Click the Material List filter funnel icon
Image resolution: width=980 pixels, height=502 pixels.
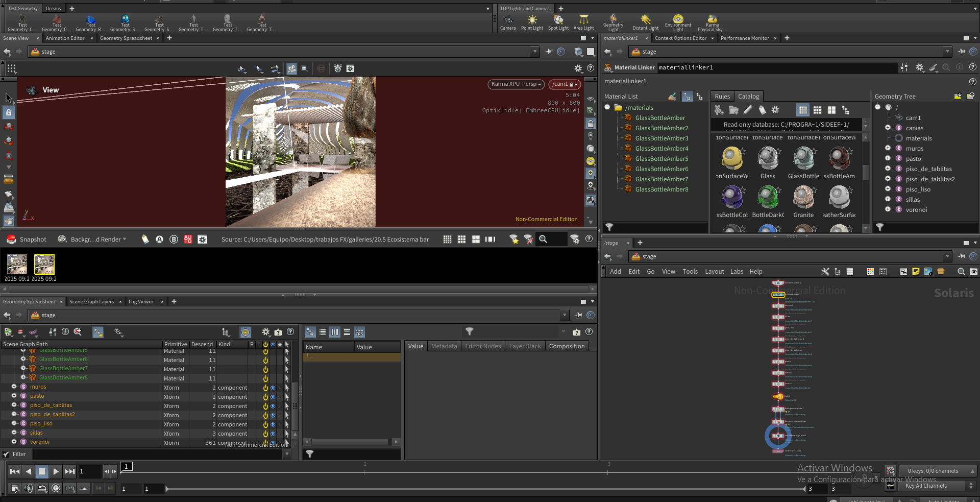609,227
